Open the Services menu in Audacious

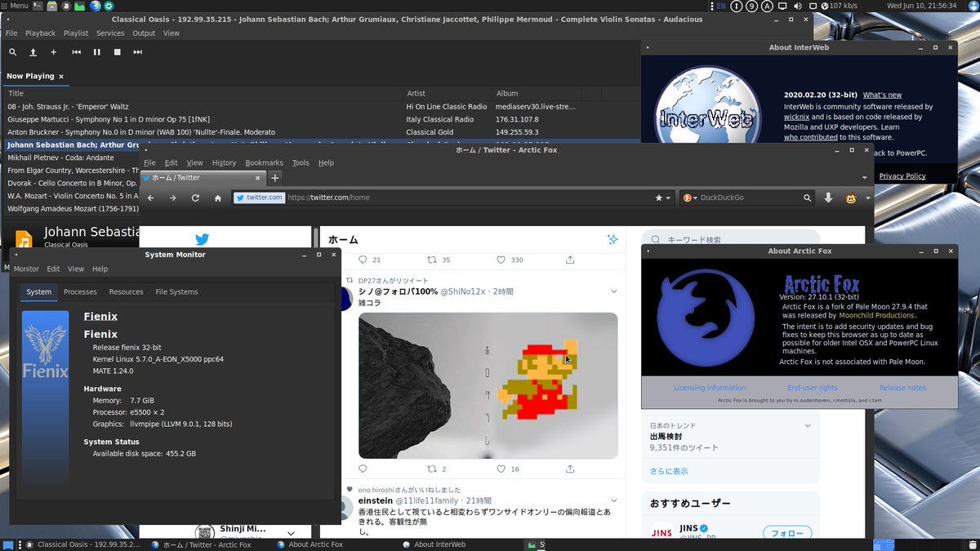point(110,33)
